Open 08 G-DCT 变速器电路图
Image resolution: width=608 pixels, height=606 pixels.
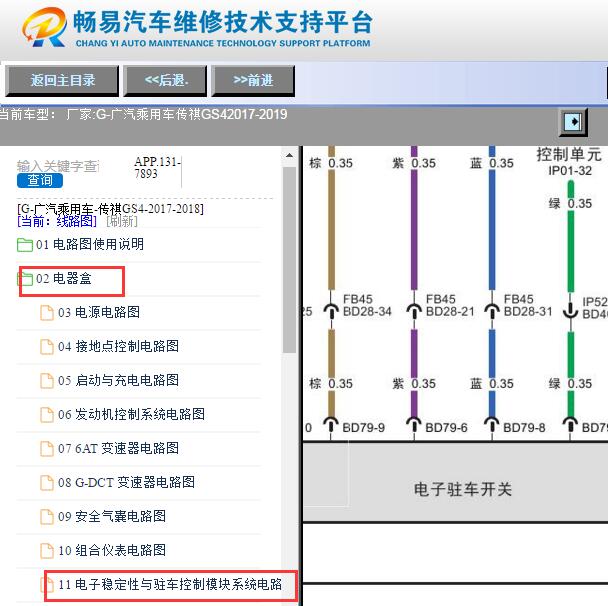click(x=126, y=482)
